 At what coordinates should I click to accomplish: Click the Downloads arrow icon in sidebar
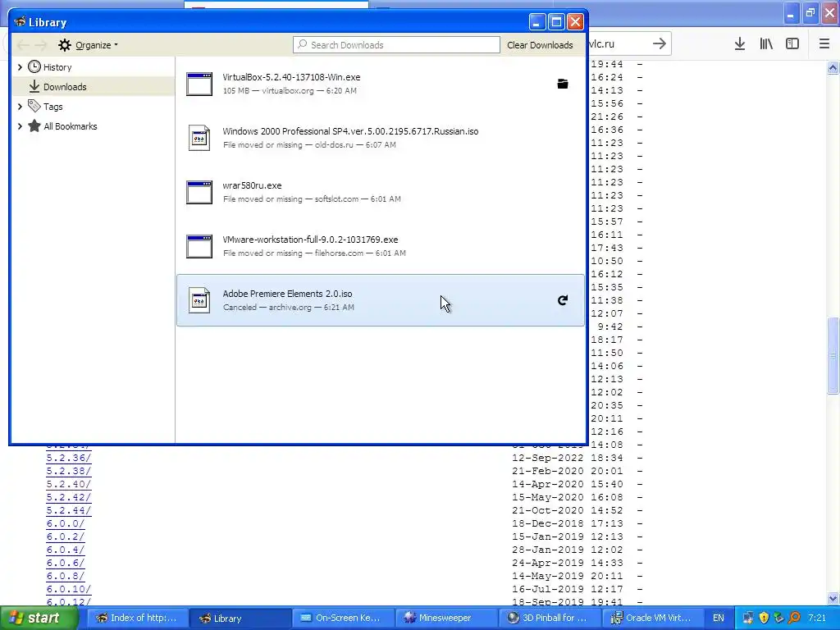point(34,86)
